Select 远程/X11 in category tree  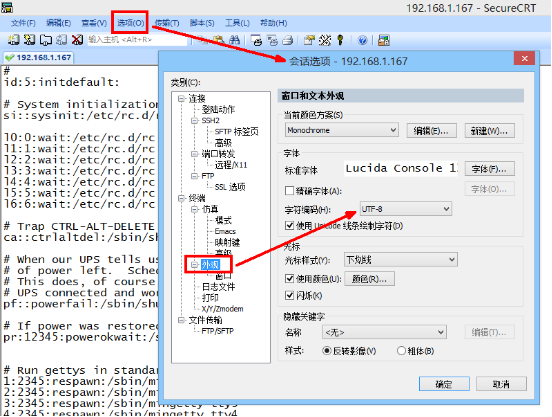pyautogui.click(x=231, y=165)
